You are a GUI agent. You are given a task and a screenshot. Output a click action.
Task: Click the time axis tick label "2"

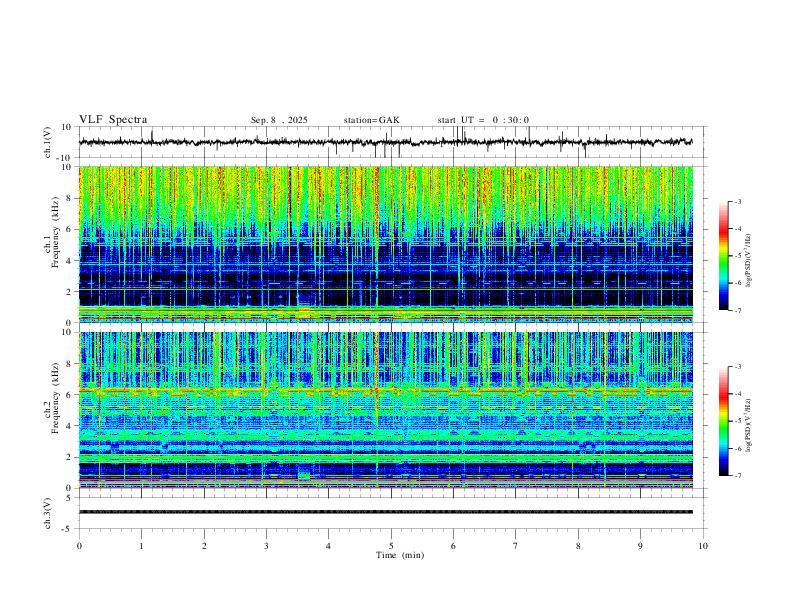[204, 546]
